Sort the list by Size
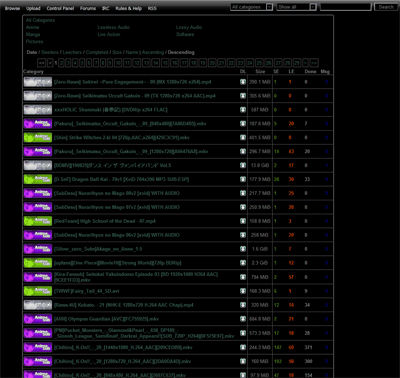The image size is (400, 378). [x=117, y=52]
